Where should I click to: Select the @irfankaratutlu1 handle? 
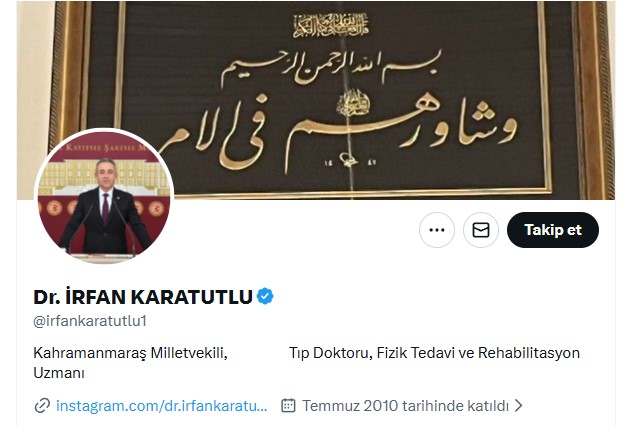click(x=90, y=321)
